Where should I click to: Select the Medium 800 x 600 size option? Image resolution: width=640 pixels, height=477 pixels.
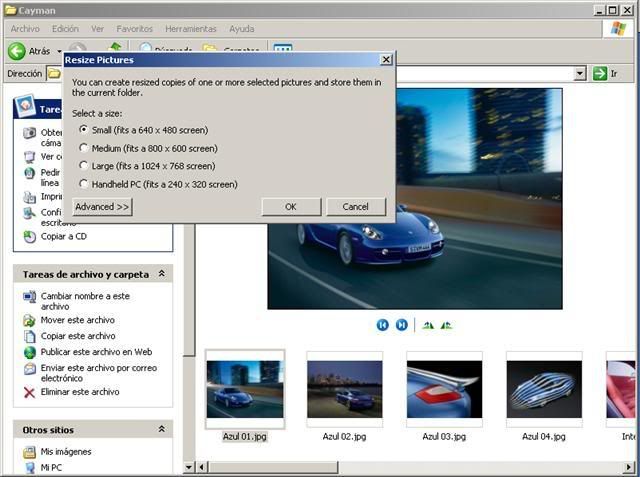tap(83, 148)
